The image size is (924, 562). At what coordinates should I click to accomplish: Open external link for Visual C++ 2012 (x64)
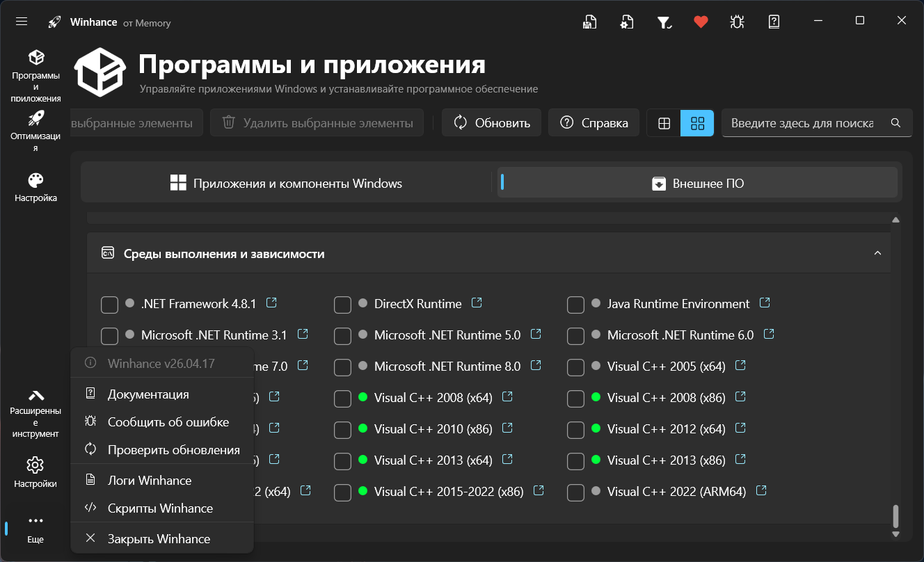[740, 428]
